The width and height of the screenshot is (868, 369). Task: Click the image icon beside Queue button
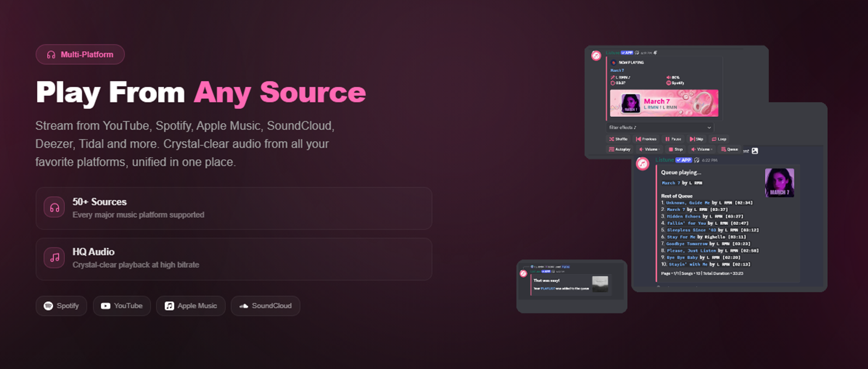[x=755, y=151]
